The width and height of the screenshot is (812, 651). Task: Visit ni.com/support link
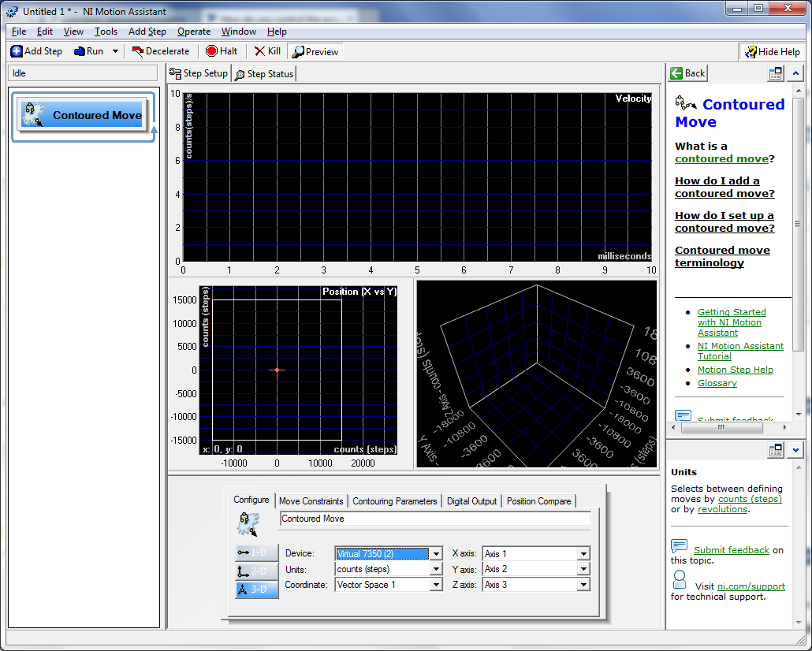[751, 586]
